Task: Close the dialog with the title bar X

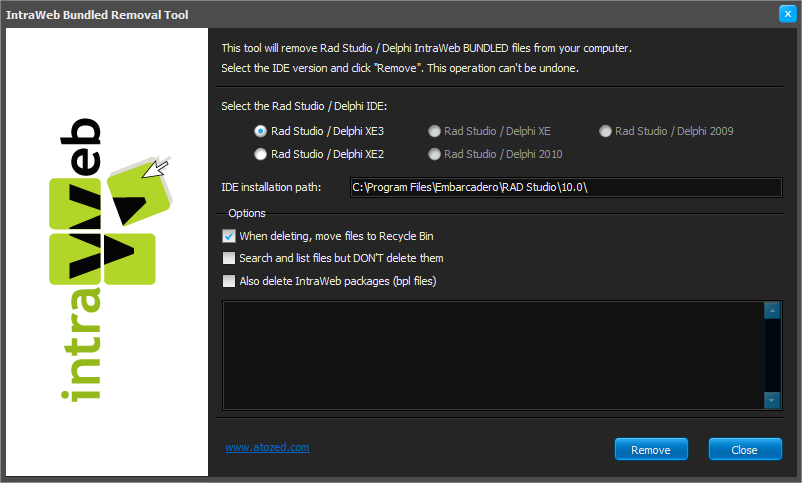Action: pyautogui.click(x=786, y=14)
